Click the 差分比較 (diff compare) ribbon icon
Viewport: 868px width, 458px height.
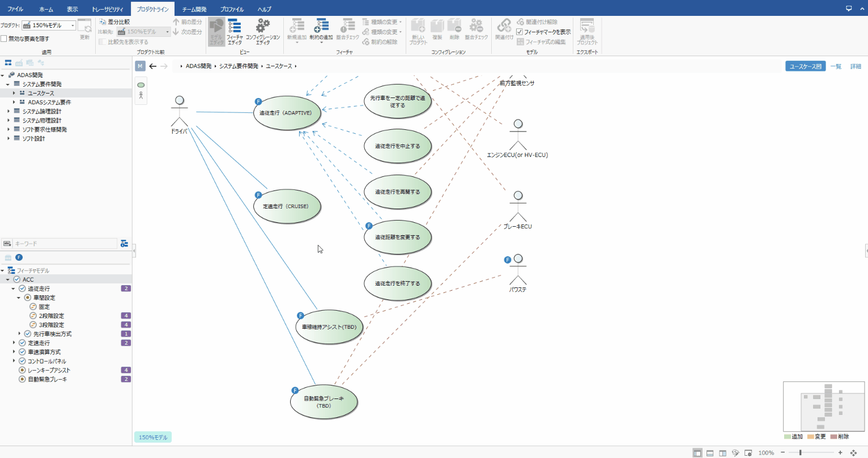[x=103, y=22]
